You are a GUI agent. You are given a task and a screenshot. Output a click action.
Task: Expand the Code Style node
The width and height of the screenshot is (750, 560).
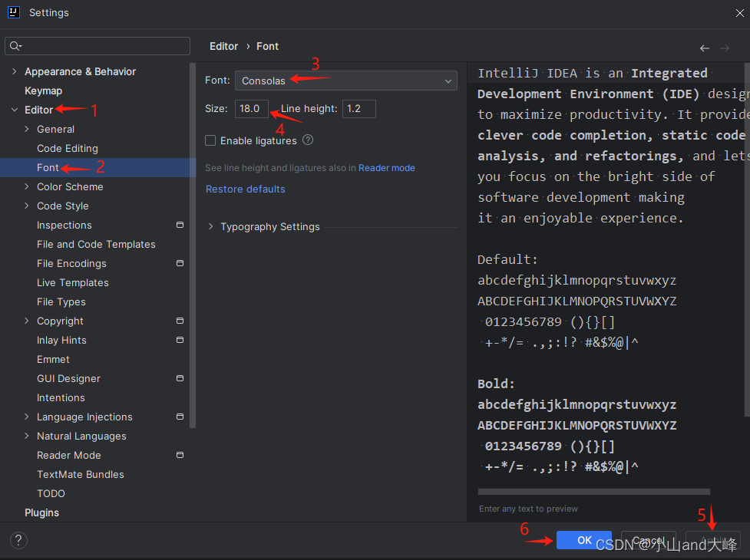tap(27, 206)
